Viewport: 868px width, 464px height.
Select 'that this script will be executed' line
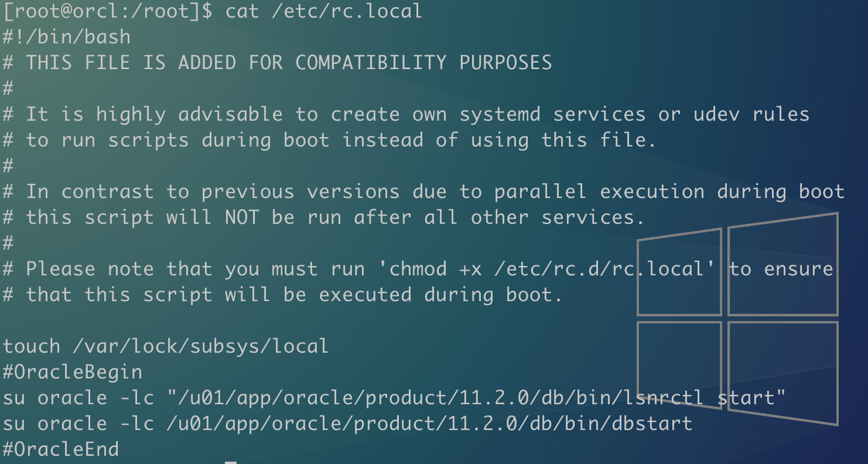click(283, 295)
